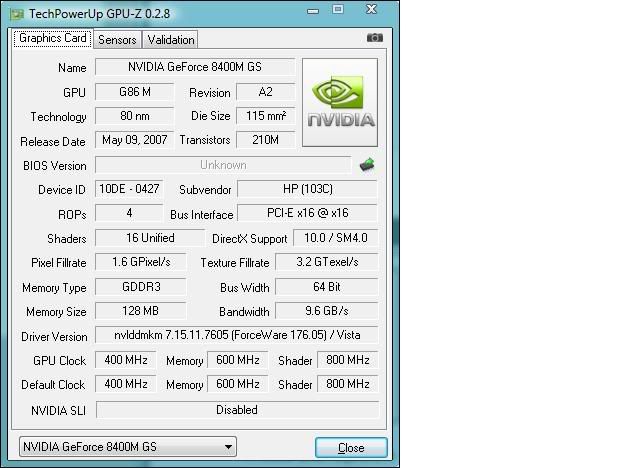Click the Technology field 80 nm
Viewport: 640px width, 468px height.
pos(135,116)
